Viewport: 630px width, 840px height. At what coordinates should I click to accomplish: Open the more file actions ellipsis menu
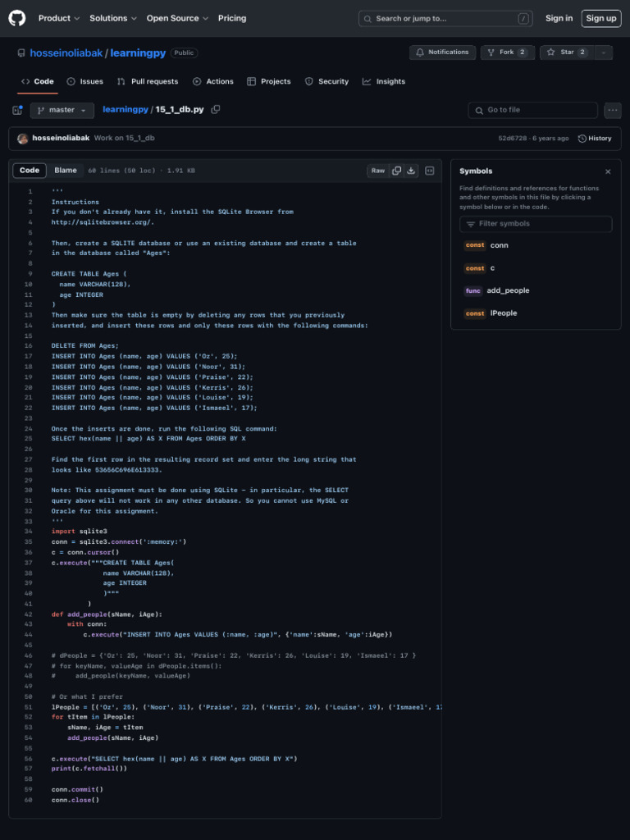(613, 111)
